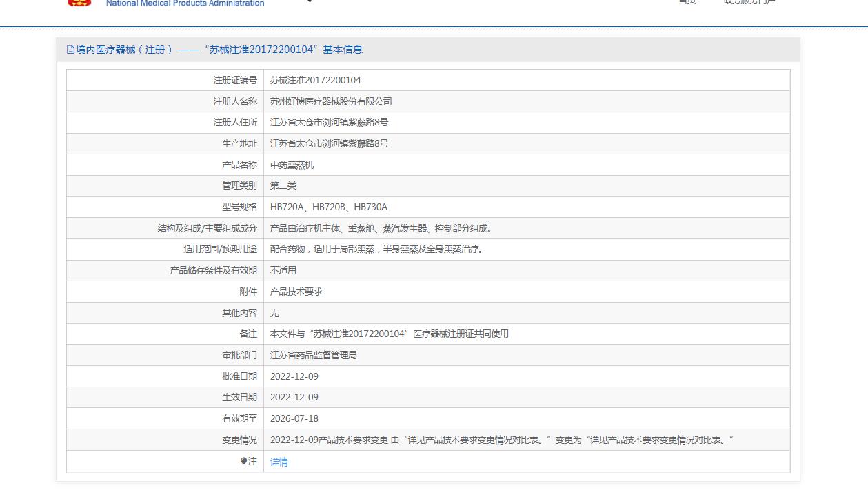This screenshot has height=499, width=868.
Task: Click the 注册证编号 row label
Action: pyautogui.click(x=235, y=80)
